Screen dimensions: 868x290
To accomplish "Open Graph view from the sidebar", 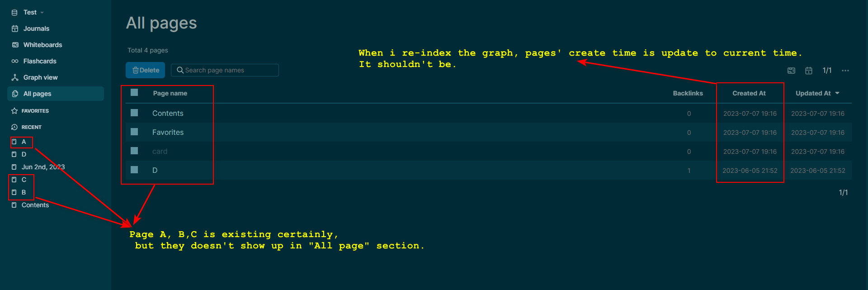I will 40,77.
